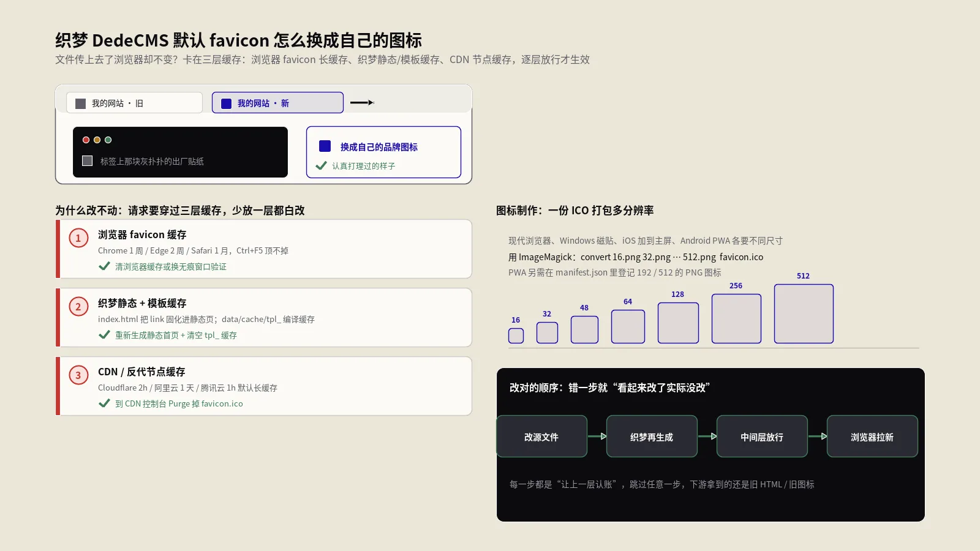Select the 512 size icon box

[804, 313]
